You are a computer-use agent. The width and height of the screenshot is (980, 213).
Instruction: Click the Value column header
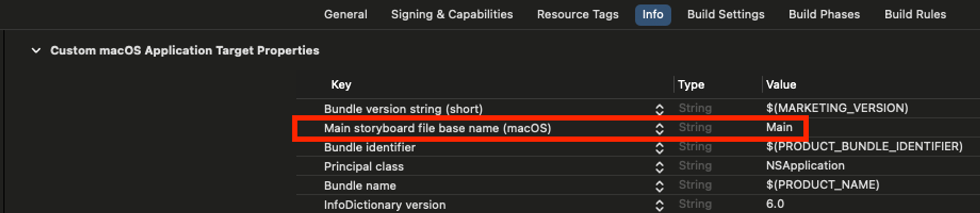click(781, 85)
